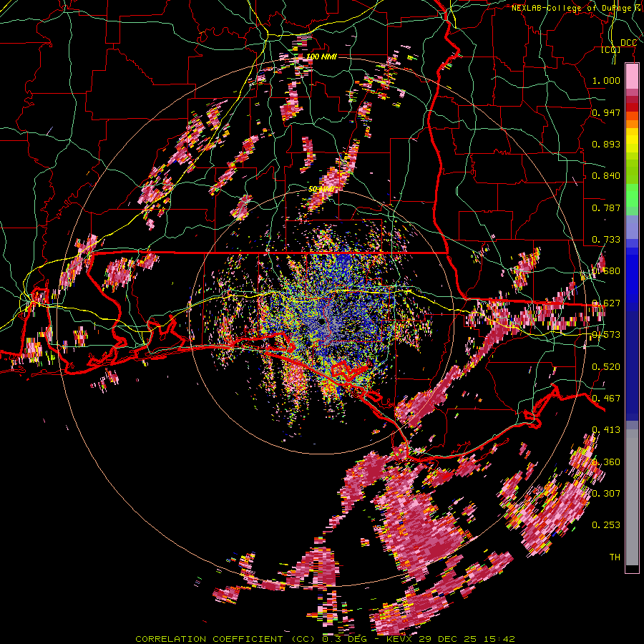Select the 0.307 scale value
Viewport: 644px width, 644px height.
coord(606,494)
